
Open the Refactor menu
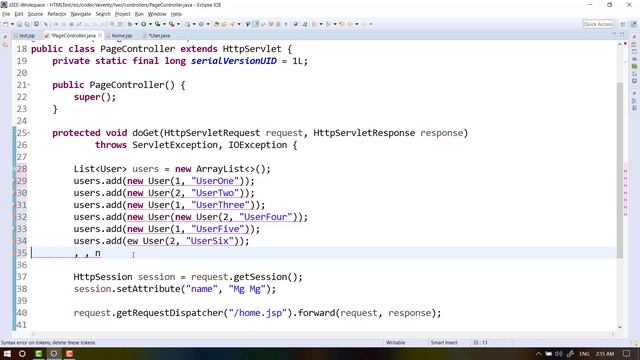(x=57, y=14)
